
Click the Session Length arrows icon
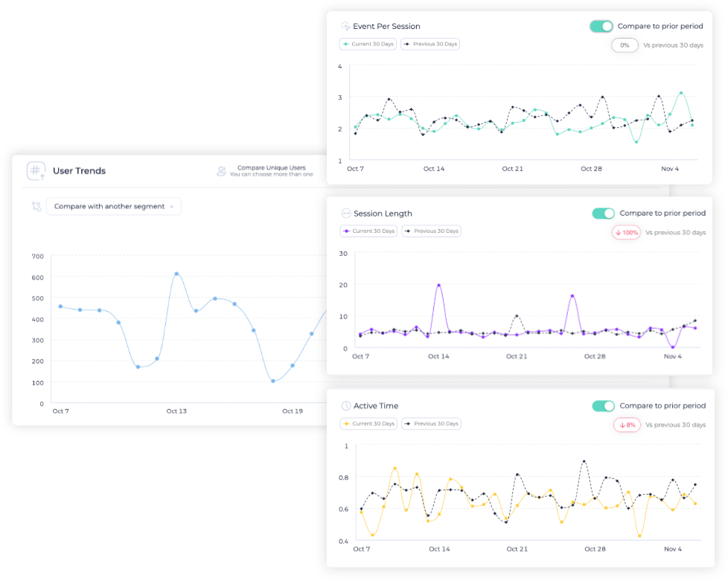(x=346, y=214)
